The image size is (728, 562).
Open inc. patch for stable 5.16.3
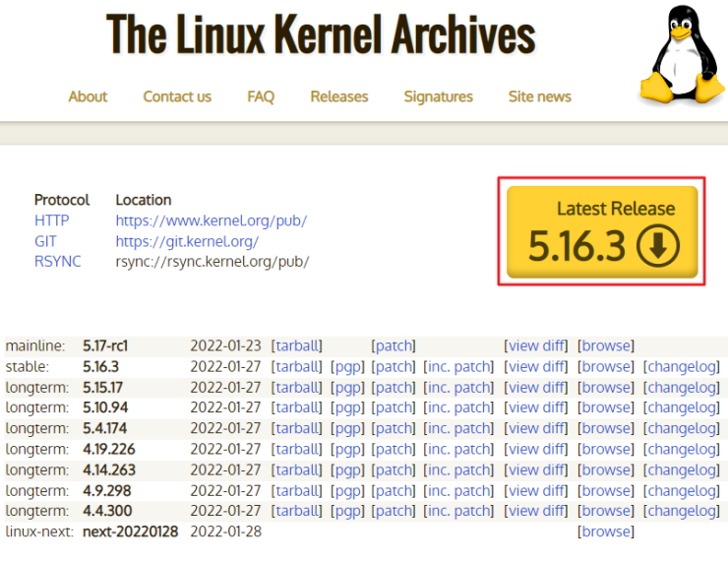tap(458, 367)
